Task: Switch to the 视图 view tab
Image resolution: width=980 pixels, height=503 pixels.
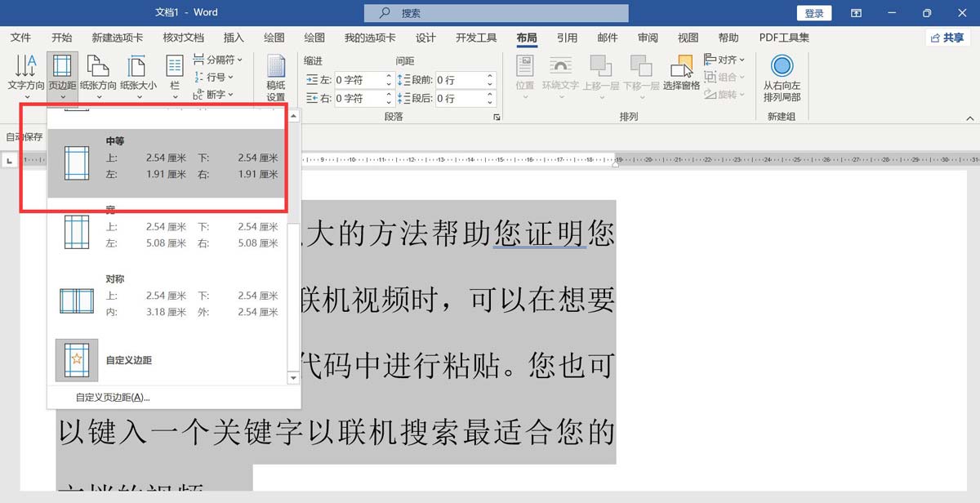Action: click(688, 38)
